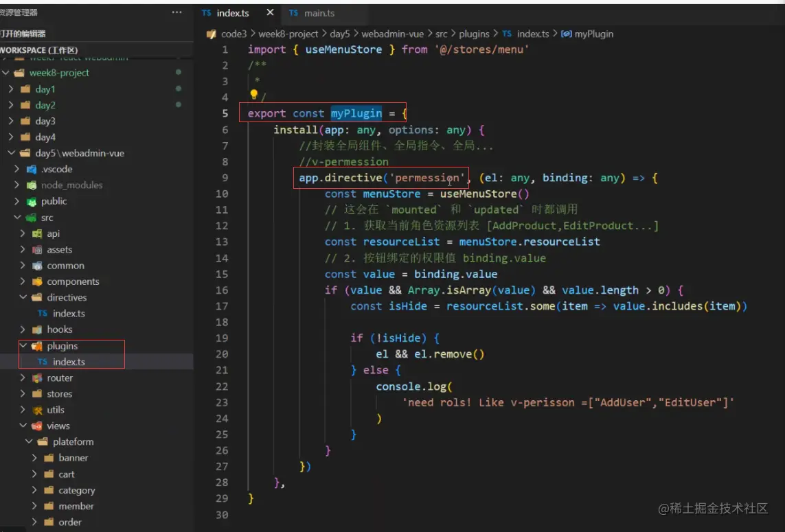The height and width of the screenshot is (532, 785).
Task: Click week8-project in the breadcrumb
Action: pos(288,34)
